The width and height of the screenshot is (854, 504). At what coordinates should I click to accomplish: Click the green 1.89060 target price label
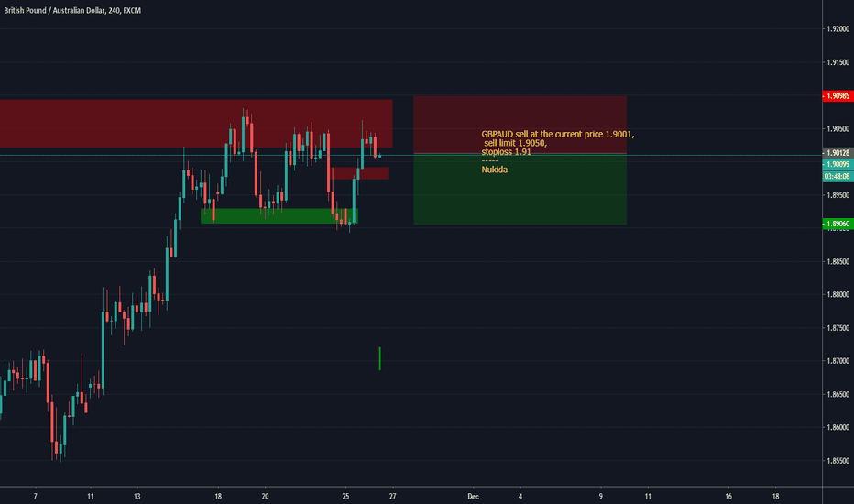(x=838, y=224)
